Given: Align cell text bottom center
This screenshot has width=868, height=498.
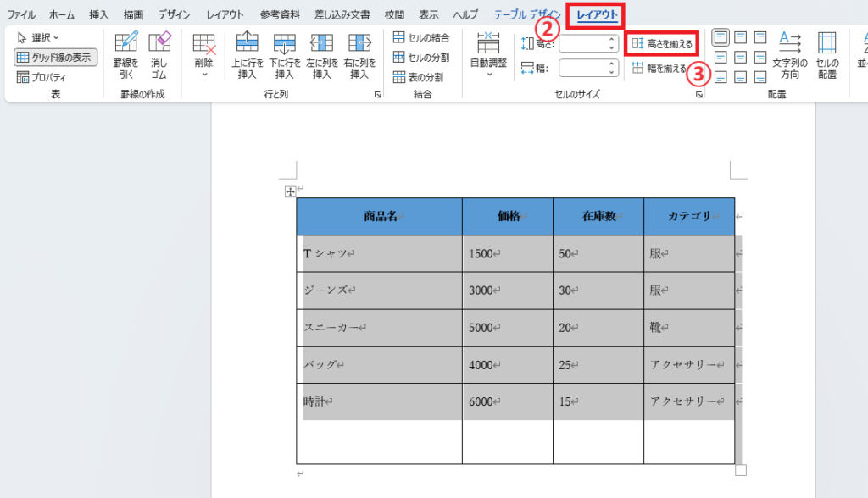Looking at the screenshot, I should point(740,77).
